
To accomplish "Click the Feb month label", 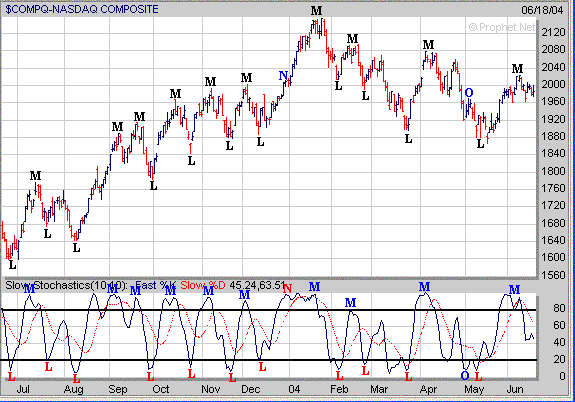I will [339, 389].
